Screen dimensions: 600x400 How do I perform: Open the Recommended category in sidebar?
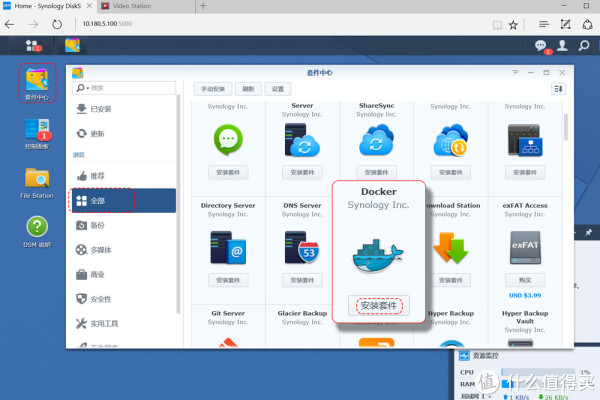(x=123, y=176)
